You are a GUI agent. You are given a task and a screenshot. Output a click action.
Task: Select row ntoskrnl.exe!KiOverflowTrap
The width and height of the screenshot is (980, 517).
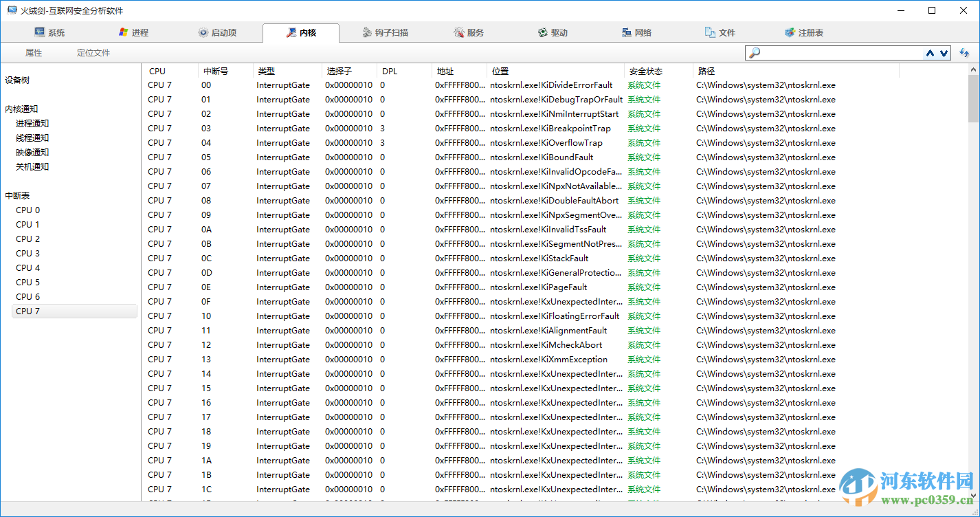[555, 143]
